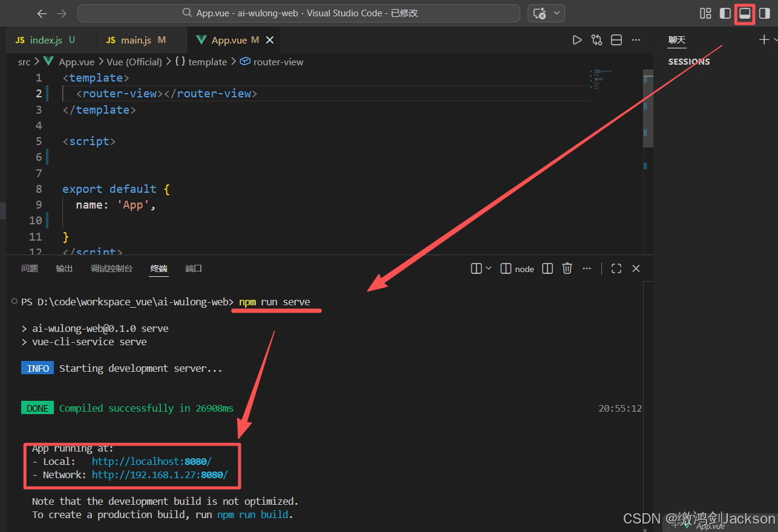Click the export default line of code
This screenshot has height=532, width=778.
[116, 189]
